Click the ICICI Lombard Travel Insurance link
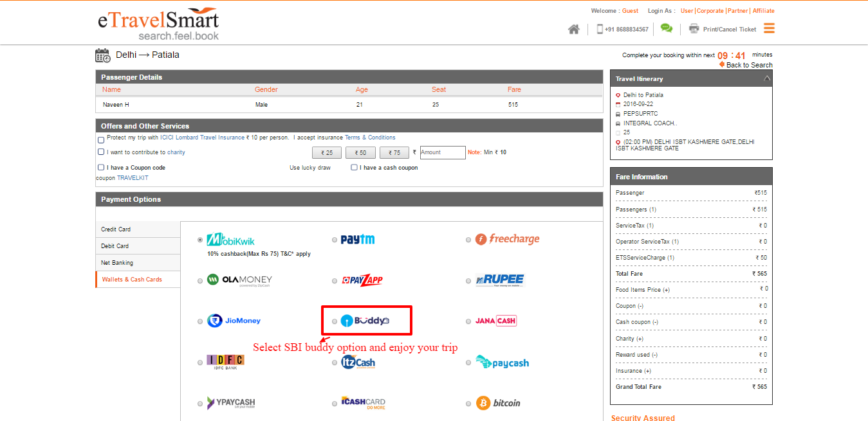This screenshot has height=421, width=868. [x=203, y=138]
